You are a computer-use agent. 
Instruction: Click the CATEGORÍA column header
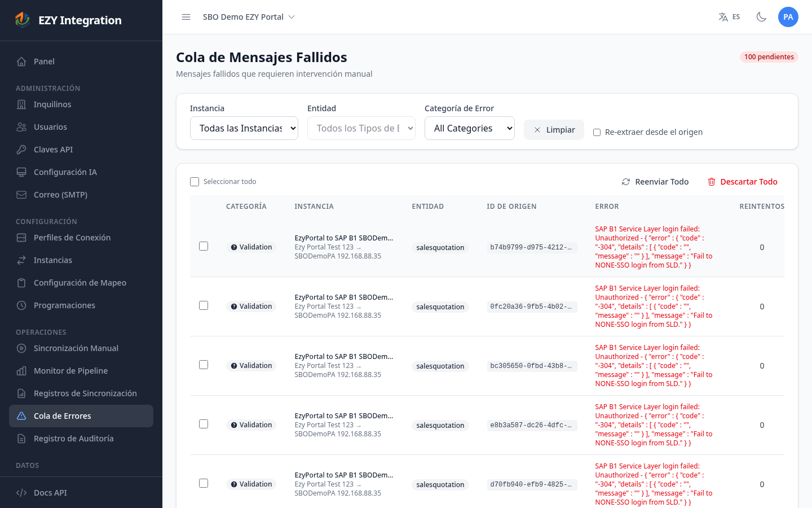pos(246,207)
